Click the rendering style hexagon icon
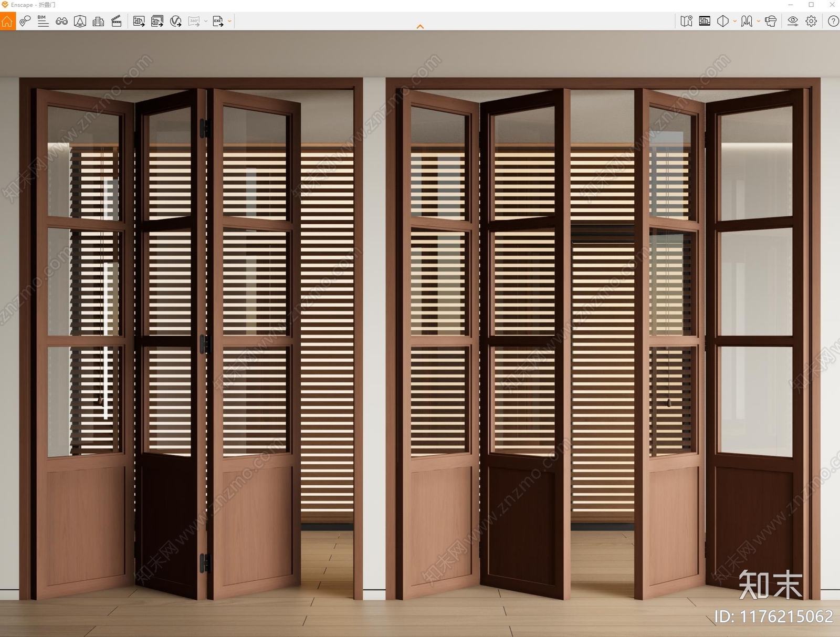The image size is (840, 637). click(723, 22)
